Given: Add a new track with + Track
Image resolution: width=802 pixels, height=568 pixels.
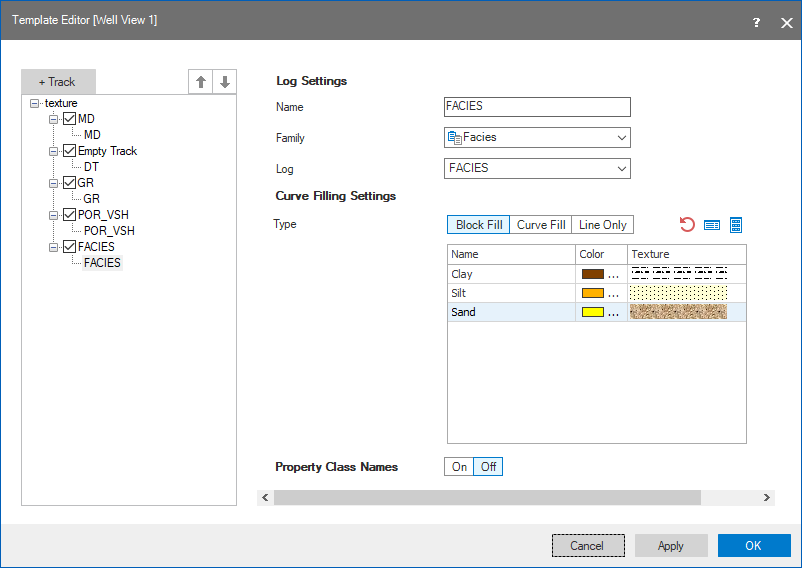Looking at the screenshot, I should click(x=57, y=82).
